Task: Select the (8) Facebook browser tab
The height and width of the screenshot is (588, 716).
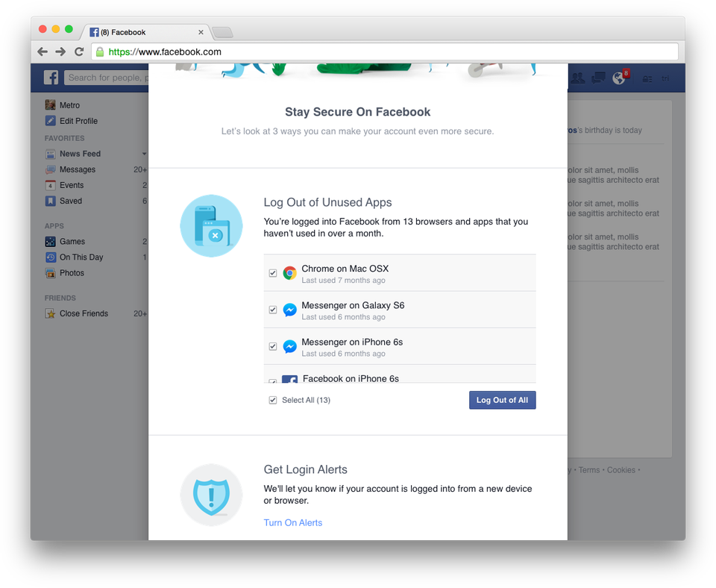Action: click(x=146, y=32)
